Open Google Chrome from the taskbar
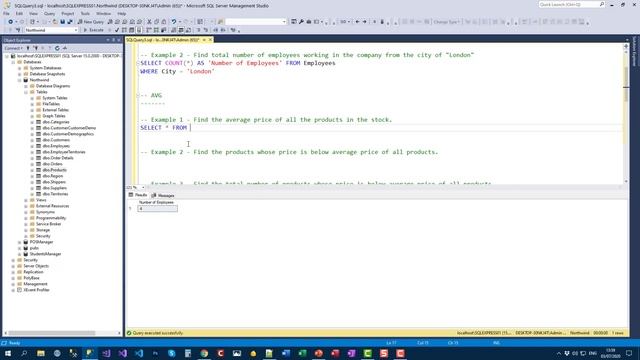The height and width of the screenshot is (360, 640). (204, 353)
